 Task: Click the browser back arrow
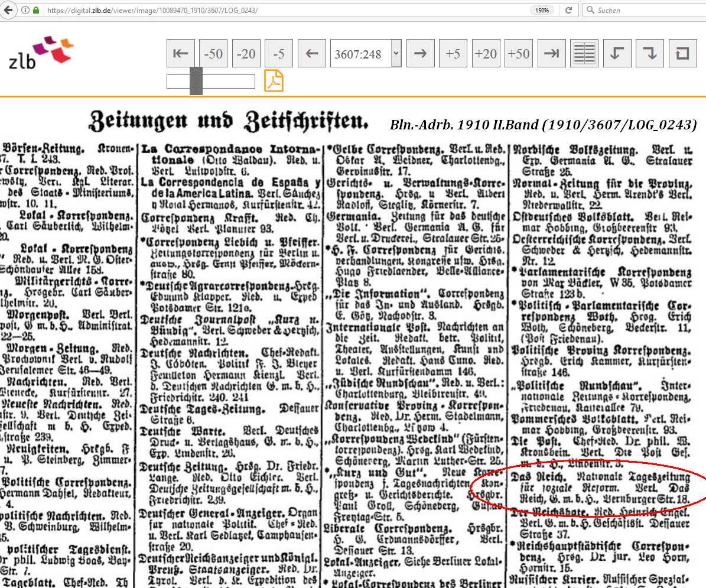pyautogui.click(x=8, y=10)
